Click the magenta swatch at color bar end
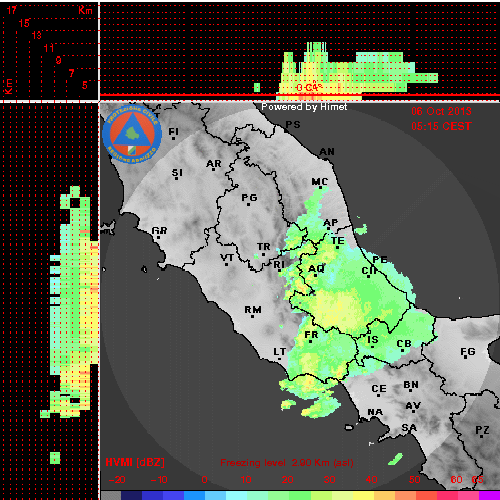Screen dimensions: 500x500 click(489, 495)
